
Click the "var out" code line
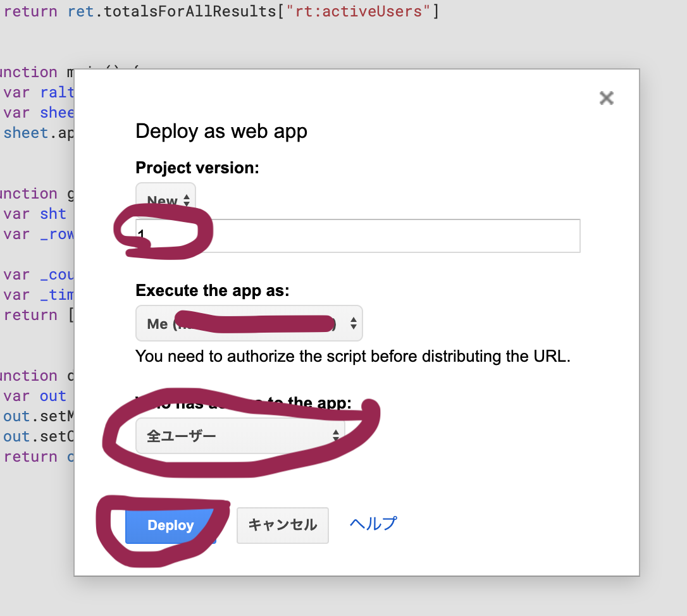[x=35, y=396]
